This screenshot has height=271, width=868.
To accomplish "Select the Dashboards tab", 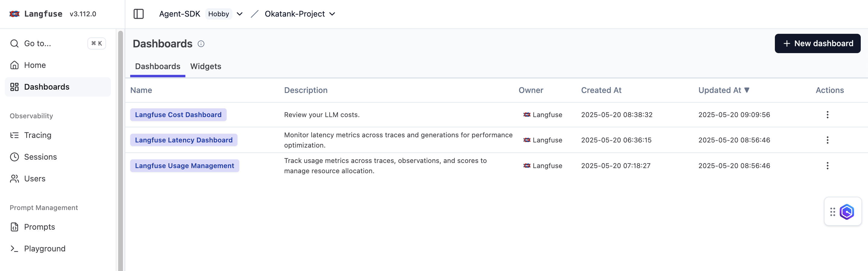I will [x=157, y=66].
